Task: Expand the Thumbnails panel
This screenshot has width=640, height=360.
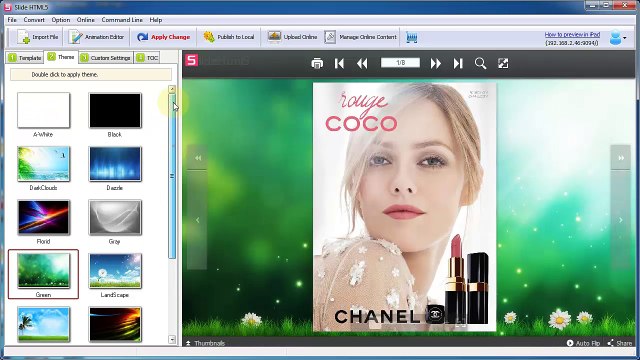Action: [x=205, y=343]
